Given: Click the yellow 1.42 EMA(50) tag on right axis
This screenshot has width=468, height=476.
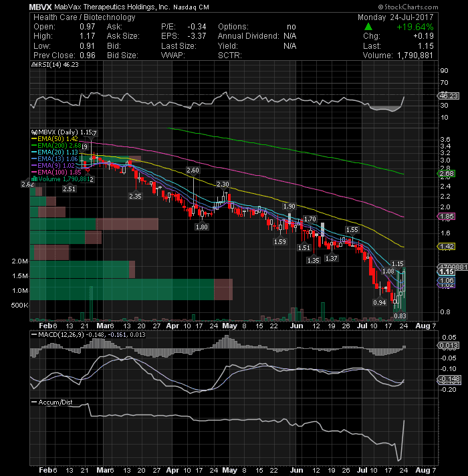Looking at the screenshot, I should tap(447, 247).
